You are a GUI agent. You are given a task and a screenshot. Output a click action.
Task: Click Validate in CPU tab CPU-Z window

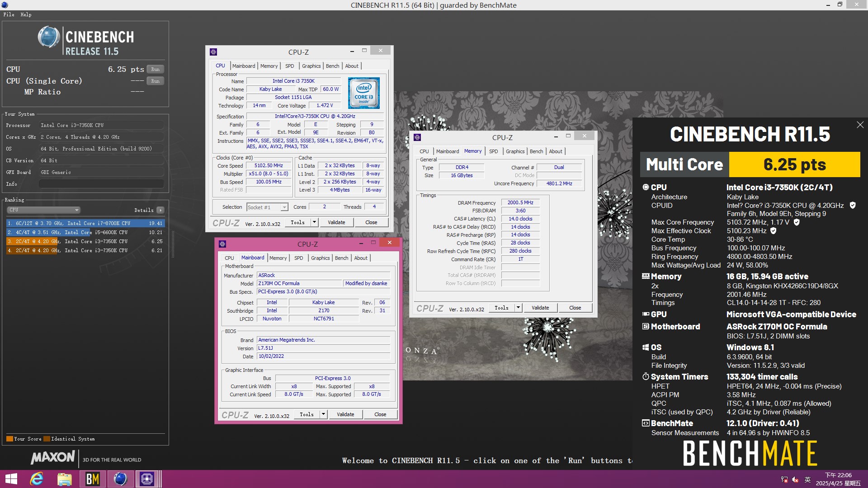click(336, 222)
